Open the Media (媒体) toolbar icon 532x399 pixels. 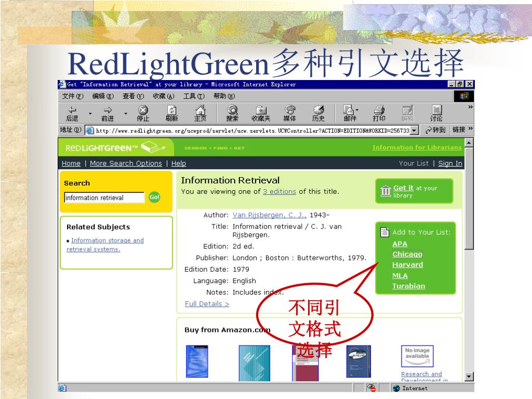point(290,114)
